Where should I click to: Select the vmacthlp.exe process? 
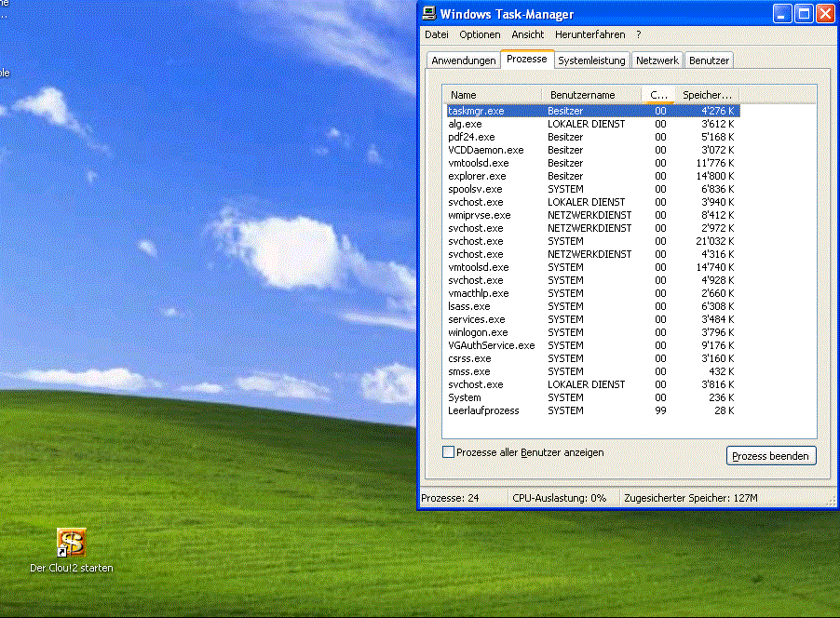(593, 293)
